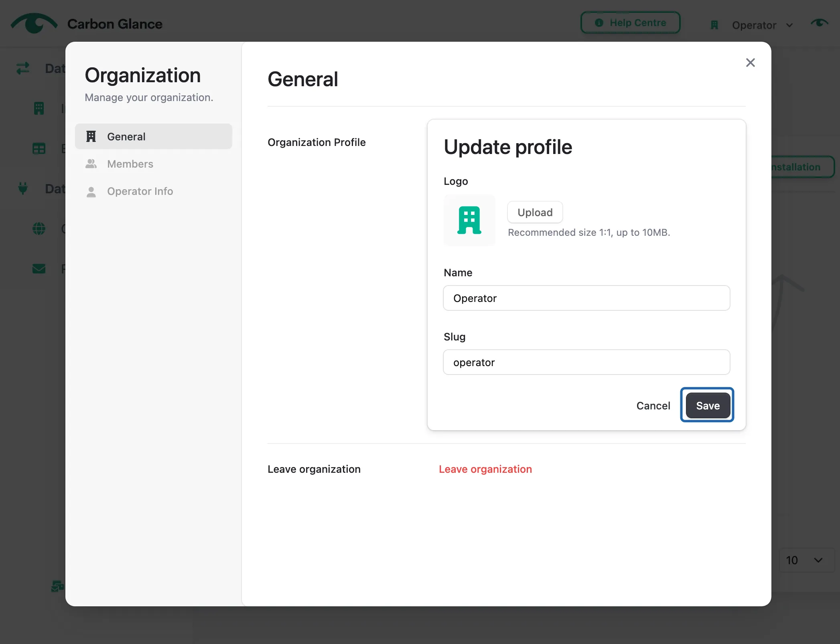The width and height of the screenshot is (840, 644).
Task: Click the eye avatar icon in top right
Action: tap(819, 23)
